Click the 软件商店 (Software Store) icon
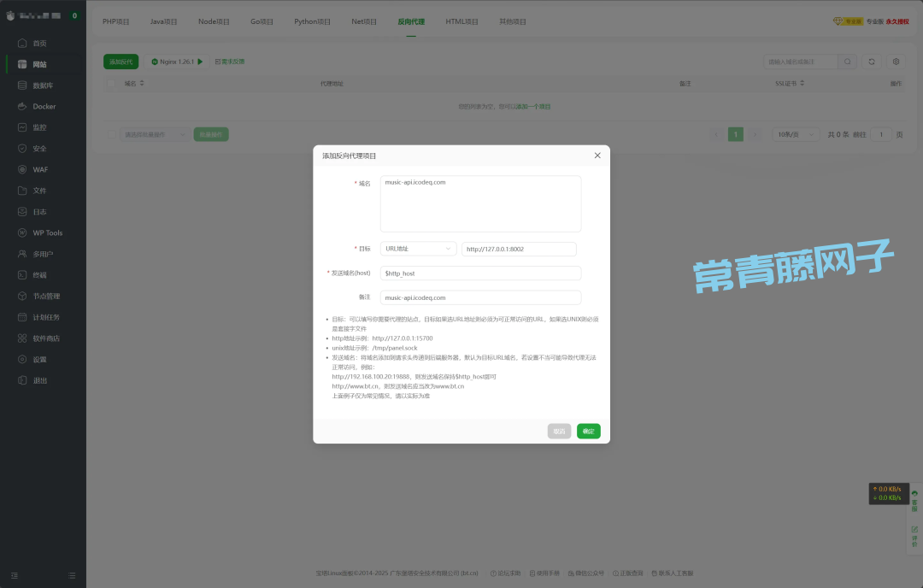 (x=23, y=338)
